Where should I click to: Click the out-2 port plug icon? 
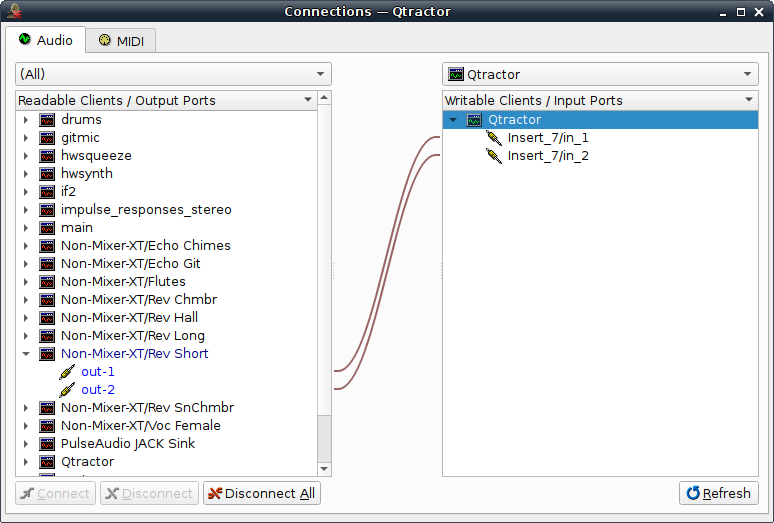click(67, 390)
